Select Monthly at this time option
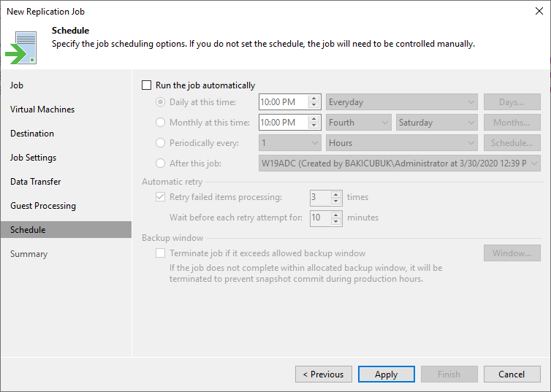Viewport: 551px width, 392px height. pos(160,123)
